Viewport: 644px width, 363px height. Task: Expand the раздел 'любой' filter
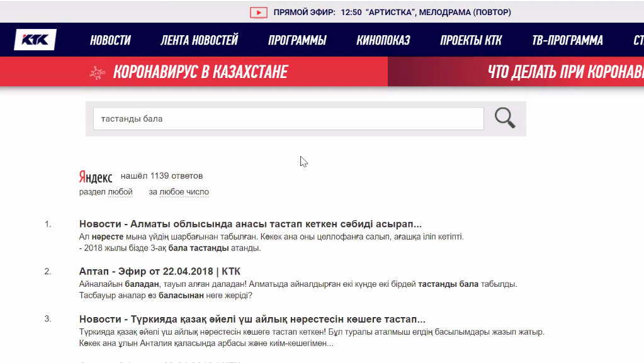(120, 192)
